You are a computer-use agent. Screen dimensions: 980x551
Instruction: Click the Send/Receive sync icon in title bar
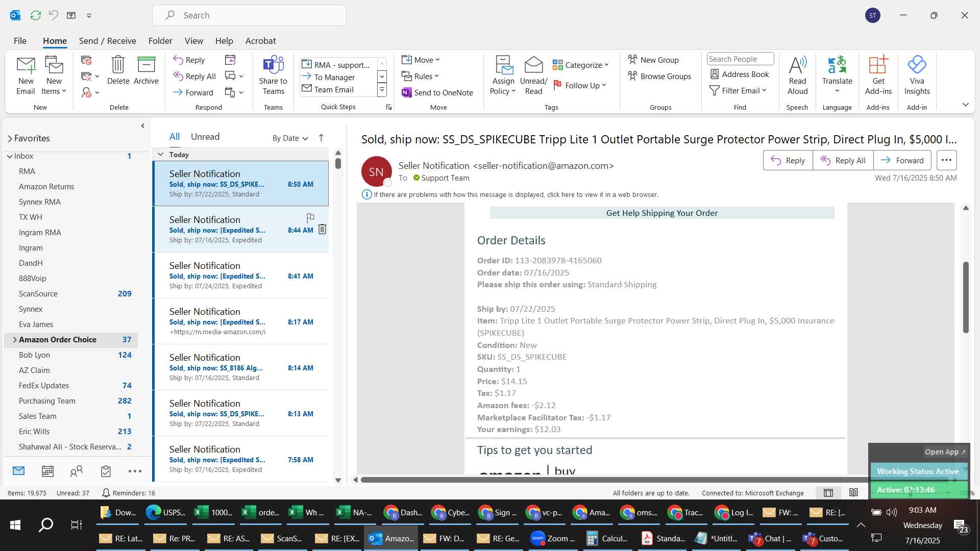(35, 15)
